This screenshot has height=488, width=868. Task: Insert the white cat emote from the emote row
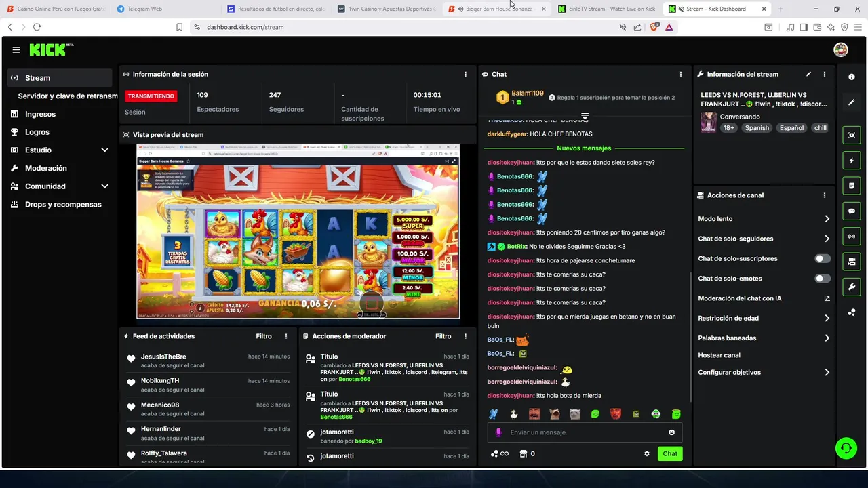point(574,413)
